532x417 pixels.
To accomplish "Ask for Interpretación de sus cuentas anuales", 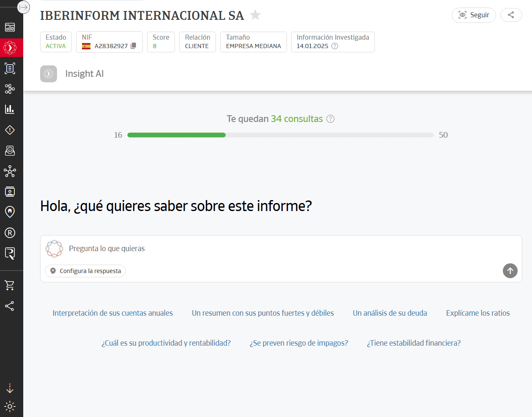I will point(112,313).
